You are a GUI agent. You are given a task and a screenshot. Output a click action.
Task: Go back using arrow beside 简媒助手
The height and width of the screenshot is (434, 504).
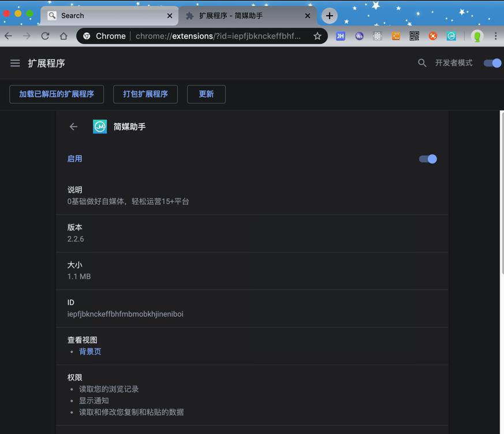coord(73,127)
